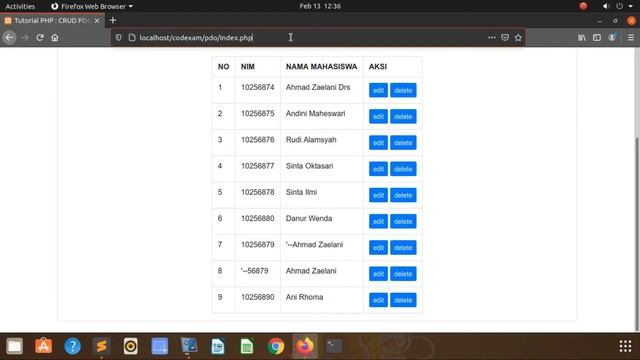Open the power icon in system menu
The width and height of the screenshot is (640, 360).
tap(620, 6)
